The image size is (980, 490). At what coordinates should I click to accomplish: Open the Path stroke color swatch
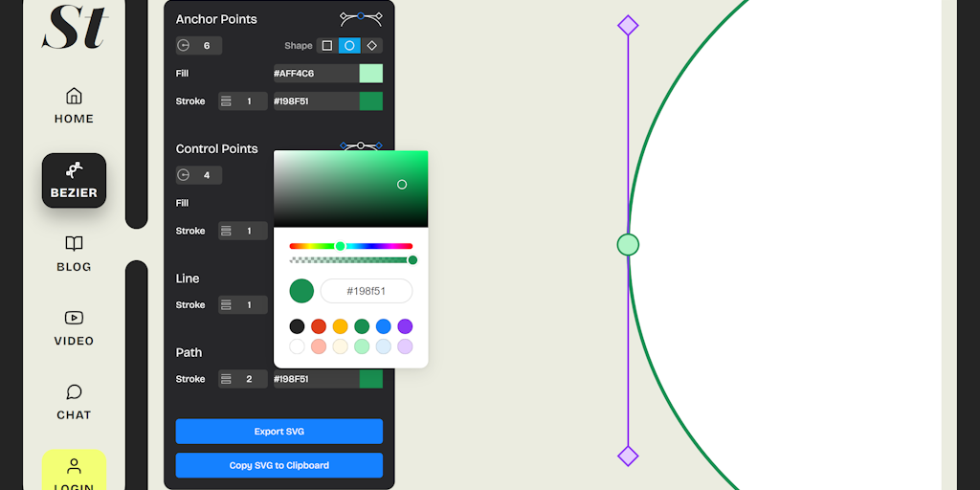371,379
